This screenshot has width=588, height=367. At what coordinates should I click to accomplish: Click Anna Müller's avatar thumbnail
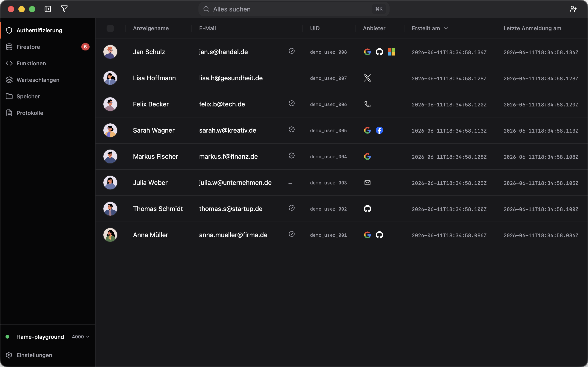pyautogui.click(x=110, y=235)
